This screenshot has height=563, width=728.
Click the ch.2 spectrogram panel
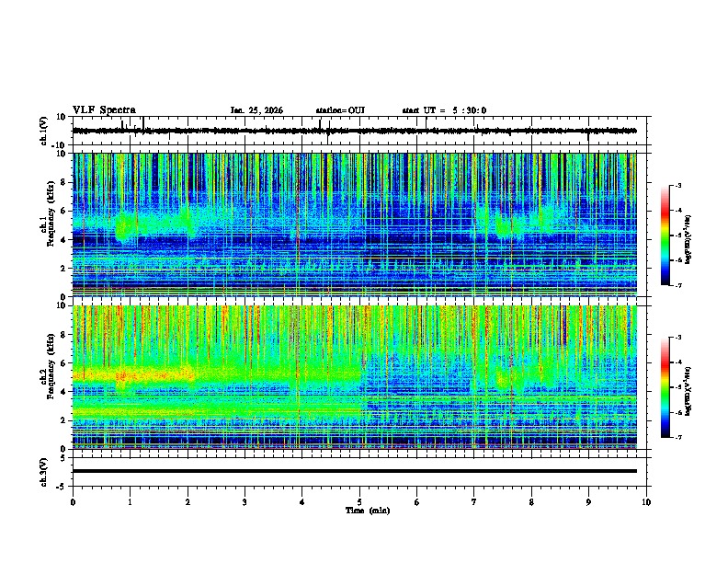(355, 377)
